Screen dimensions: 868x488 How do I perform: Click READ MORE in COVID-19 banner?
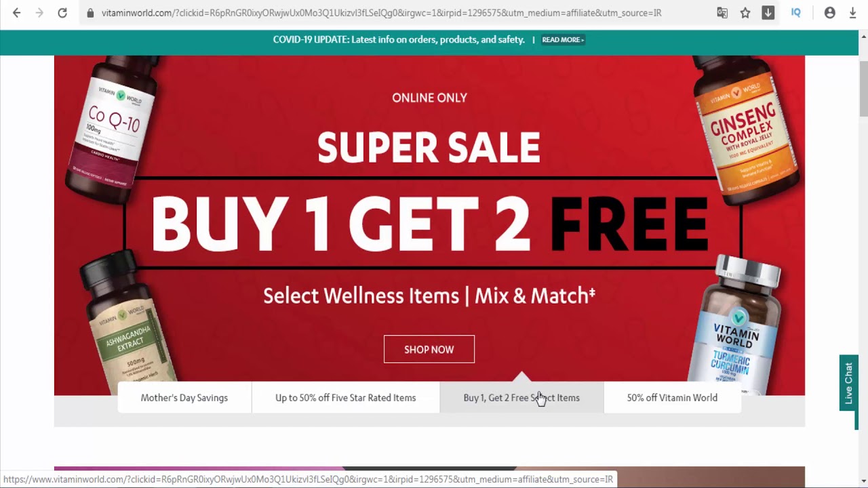[563, 39]
